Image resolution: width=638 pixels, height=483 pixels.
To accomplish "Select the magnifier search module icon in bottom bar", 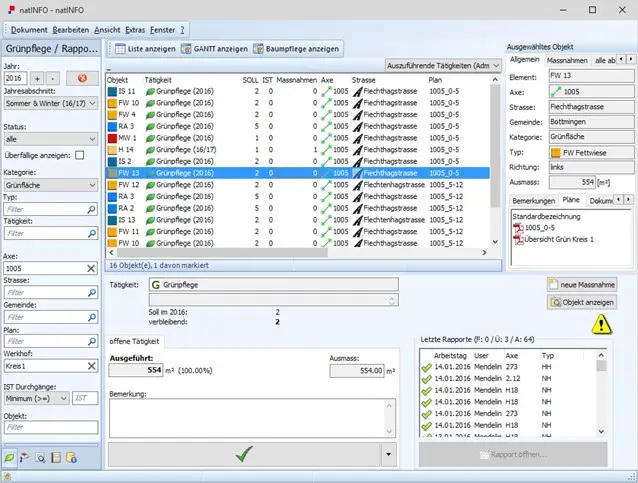I will coord(40,458).
